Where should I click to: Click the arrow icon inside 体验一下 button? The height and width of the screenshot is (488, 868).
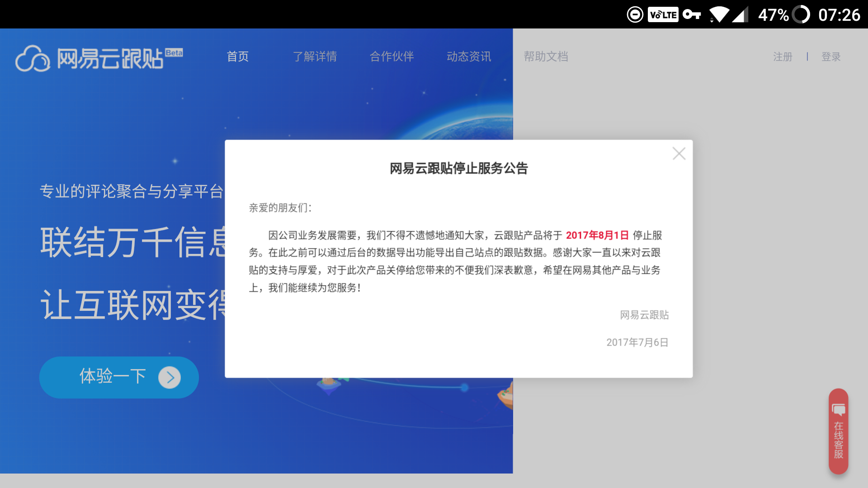tap(169, 377)
